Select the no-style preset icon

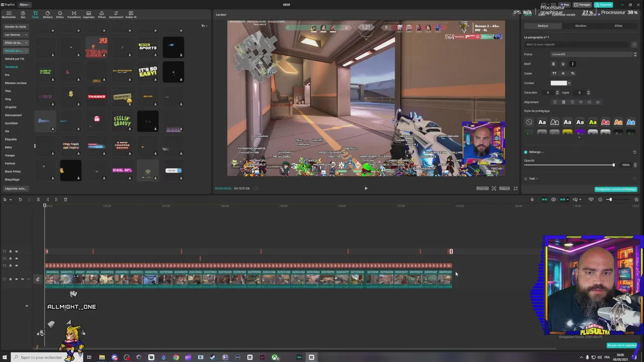pos(529,122)
